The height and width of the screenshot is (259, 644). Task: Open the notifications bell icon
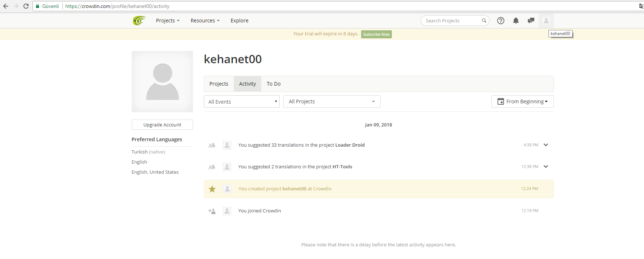[516, 21]
